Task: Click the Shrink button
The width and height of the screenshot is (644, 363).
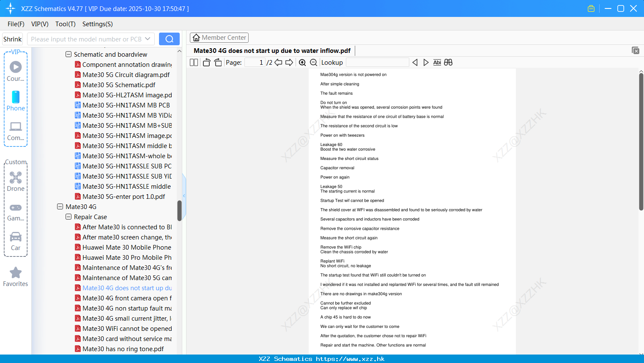Action: (x=13, y=39)
